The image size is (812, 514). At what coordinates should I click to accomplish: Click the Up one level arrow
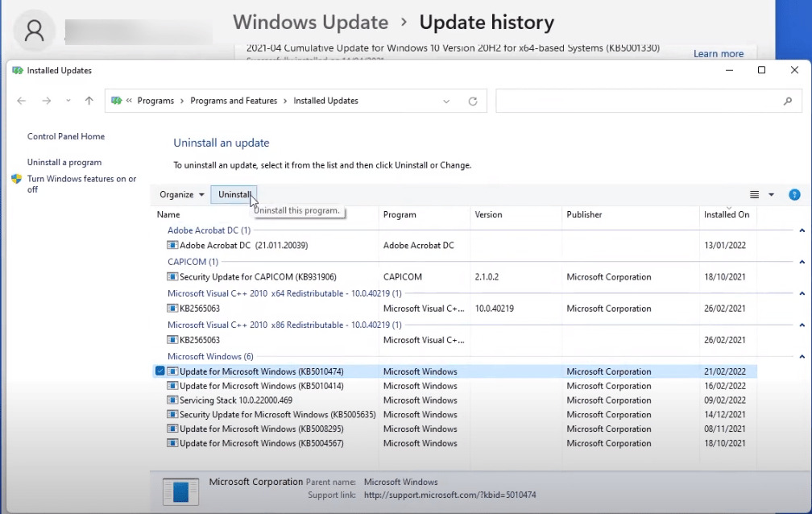coord(89,101)
